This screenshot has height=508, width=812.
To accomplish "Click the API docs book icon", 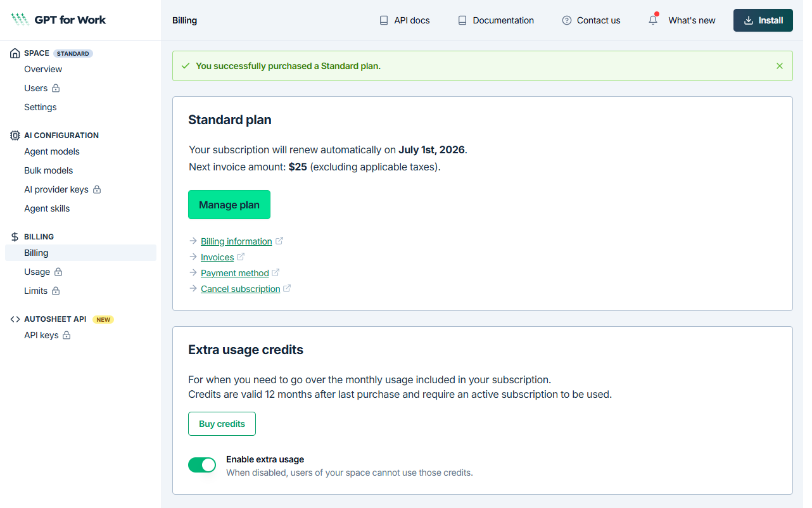I will click(x=384, y=20).
